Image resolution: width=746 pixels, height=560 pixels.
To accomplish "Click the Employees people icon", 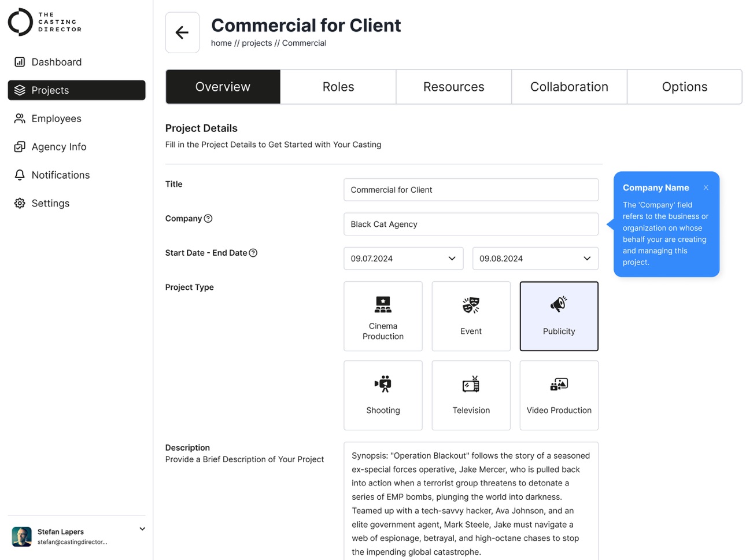I will 20,119.
